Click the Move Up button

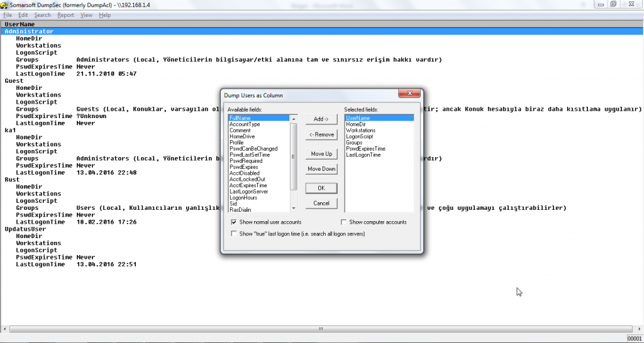321,154
